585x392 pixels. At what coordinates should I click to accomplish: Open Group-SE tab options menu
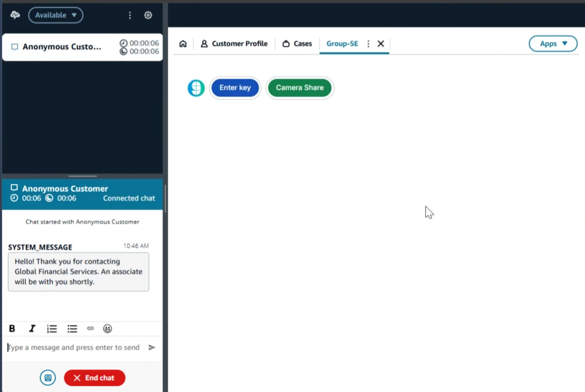368,44
